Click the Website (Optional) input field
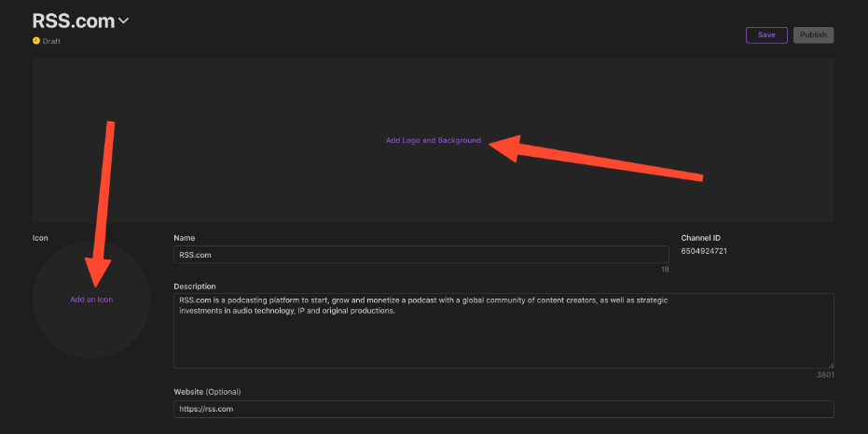The height and width of the screenshot is (434, 868). [x=503, y=409]
